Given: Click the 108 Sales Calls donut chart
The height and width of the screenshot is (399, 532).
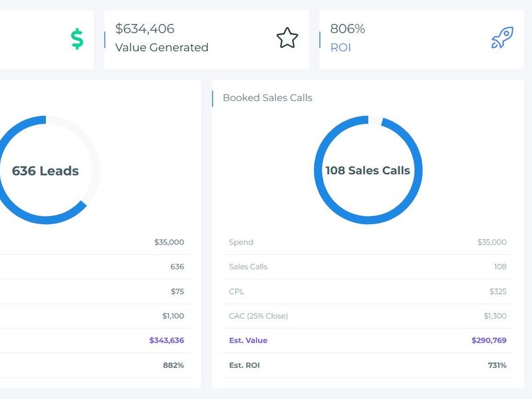Looking at the screenshot, I should (368, 170).
